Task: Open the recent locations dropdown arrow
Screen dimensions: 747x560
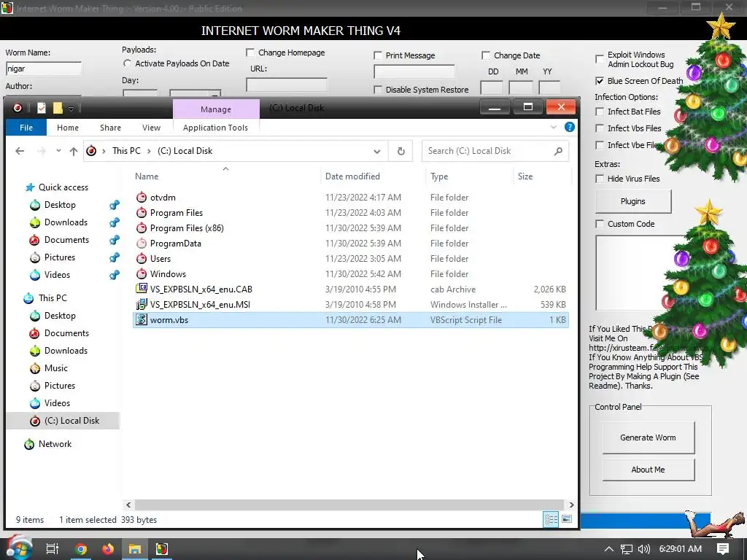Action: pos(58,150)
